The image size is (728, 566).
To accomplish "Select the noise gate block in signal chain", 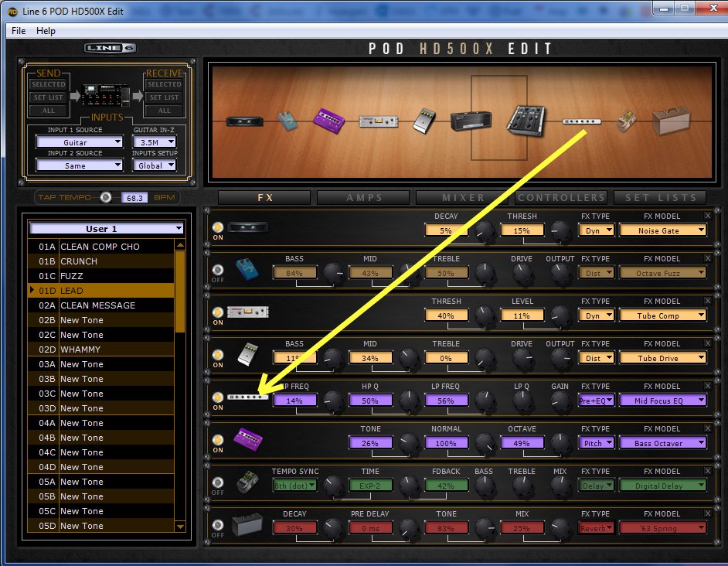I will coord(245,121).
